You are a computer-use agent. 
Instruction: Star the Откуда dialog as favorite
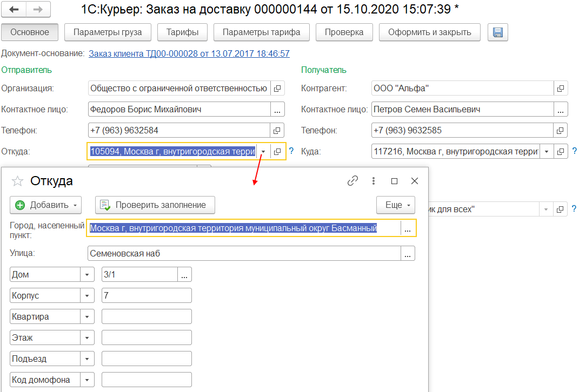[18, 181]
